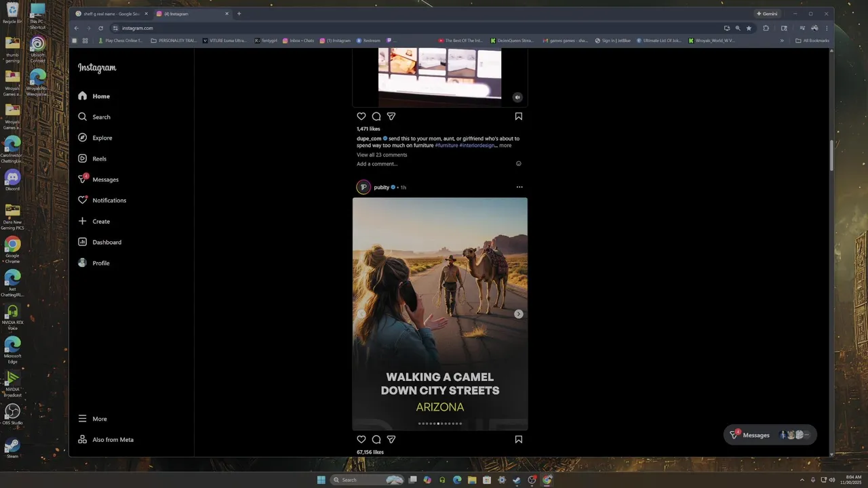Open Instagram Search from sidebar
The width and height of the screenshot is (868, 488).
pyautogui.click(x=94, y=117)
